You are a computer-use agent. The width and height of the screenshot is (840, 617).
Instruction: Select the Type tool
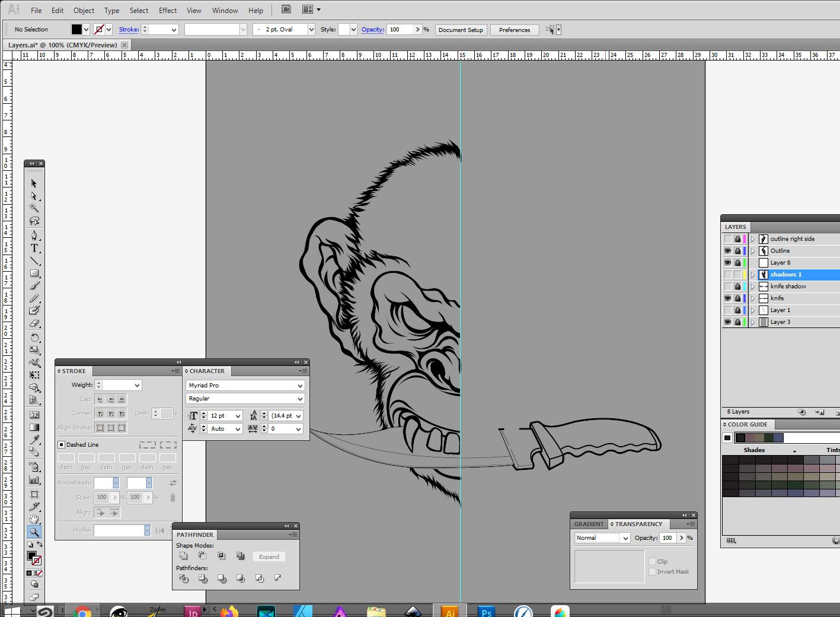click(x=34, y=249)
